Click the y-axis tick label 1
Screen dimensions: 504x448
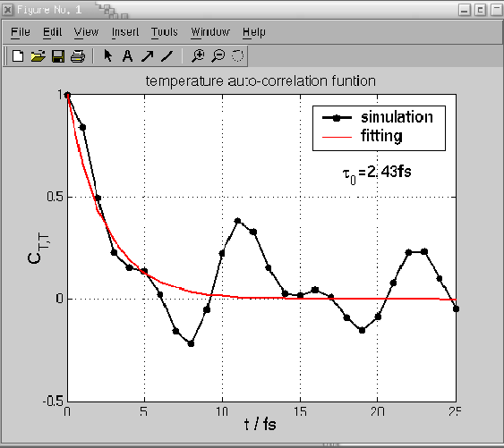61,95
